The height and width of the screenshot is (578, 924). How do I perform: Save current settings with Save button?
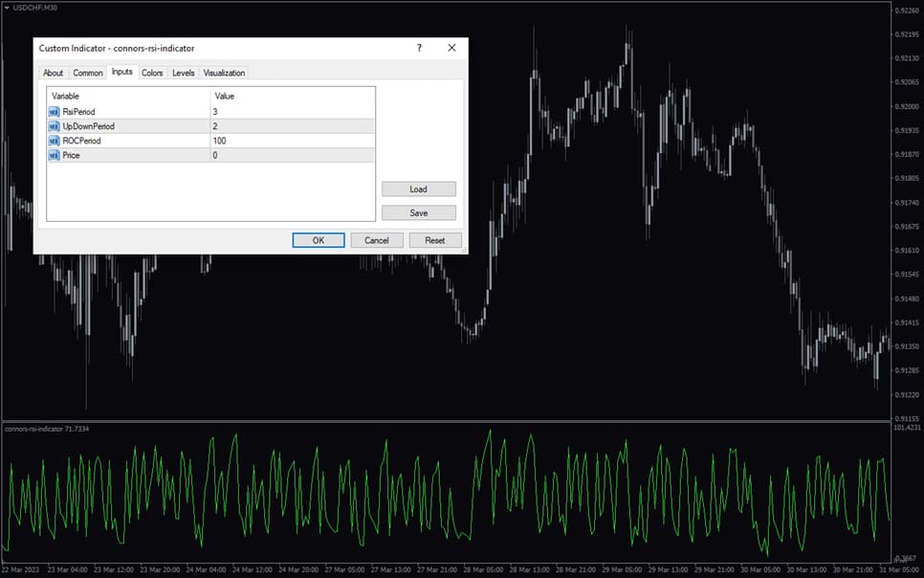(418, 211)
